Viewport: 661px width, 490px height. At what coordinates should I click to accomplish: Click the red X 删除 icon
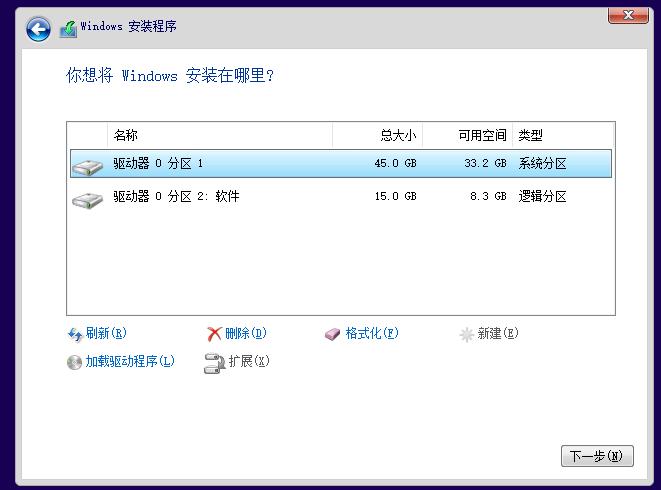214,334
